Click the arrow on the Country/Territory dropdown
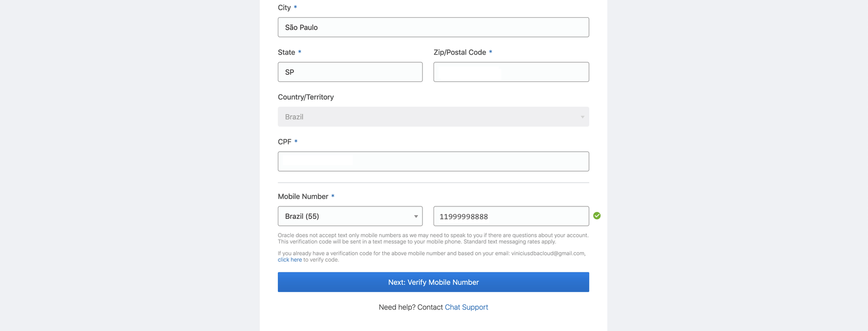 tap(582, 117)
